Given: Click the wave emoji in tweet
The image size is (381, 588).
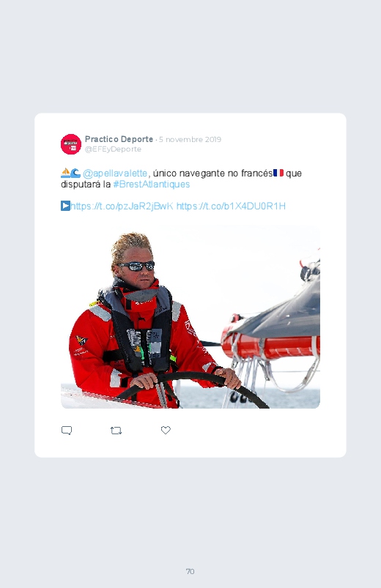Looking at the screenshot, I should tap(75, 173).
